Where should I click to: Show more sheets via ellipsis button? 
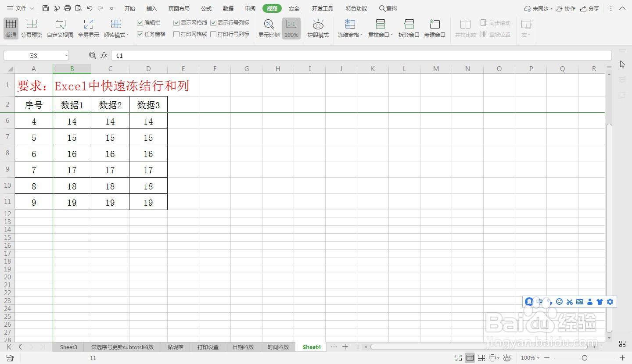334,347
